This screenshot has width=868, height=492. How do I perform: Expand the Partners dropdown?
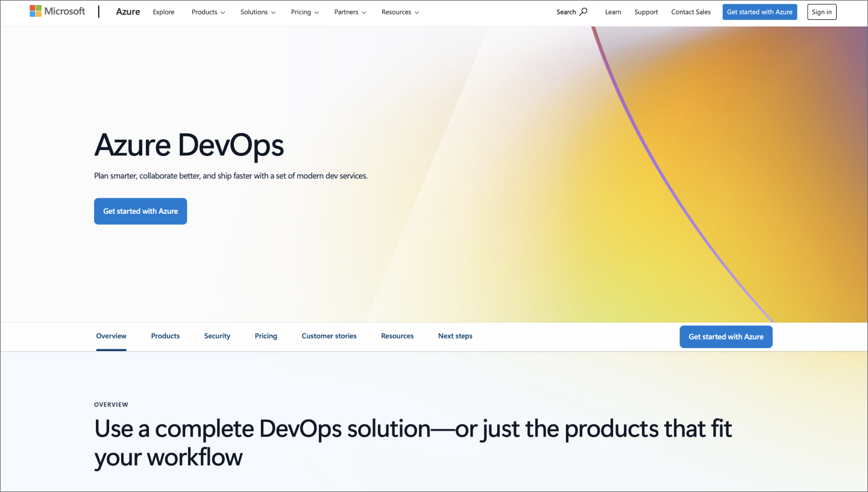[350, 12]
